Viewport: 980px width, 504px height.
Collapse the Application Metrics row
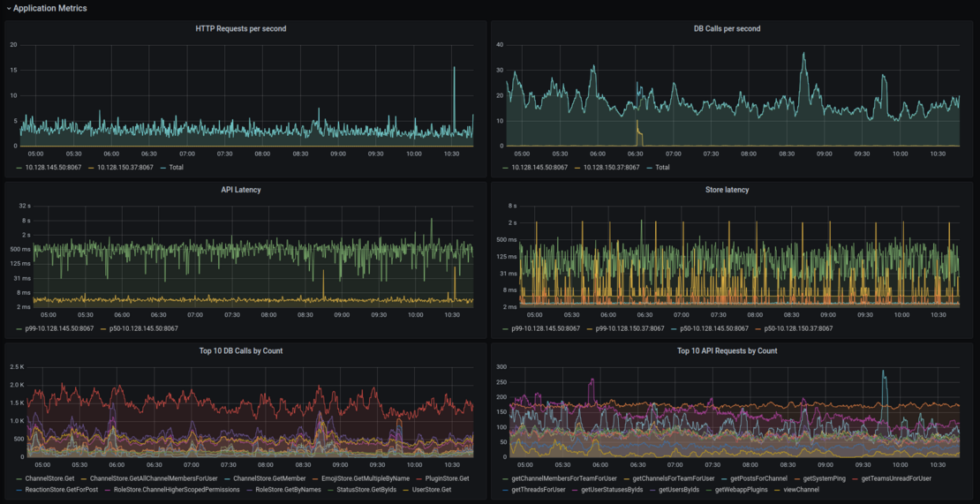point(46,8)
